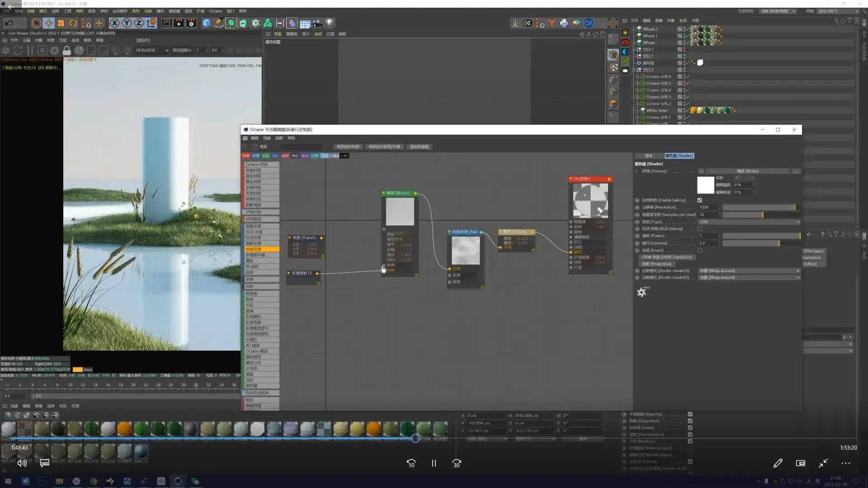Click the Python icon in top toolbar
This screenshot has width=868, height=488.
(564, 23)
